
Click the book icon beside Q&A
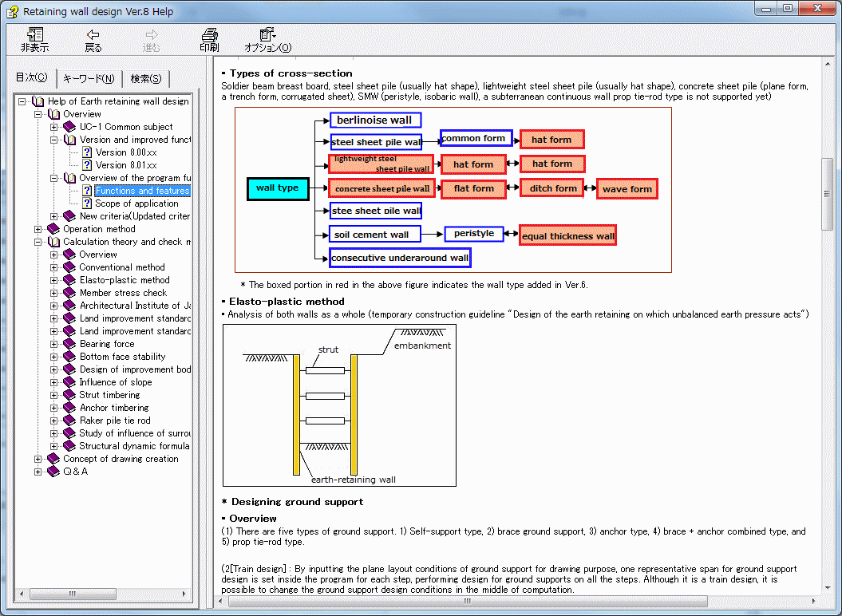pyautogui.click(x=53, y=472)
